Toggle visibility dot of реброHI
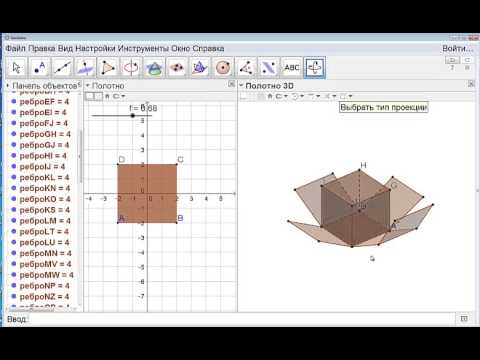This screenshot has width=480, height=360. [x=14, y=156]
